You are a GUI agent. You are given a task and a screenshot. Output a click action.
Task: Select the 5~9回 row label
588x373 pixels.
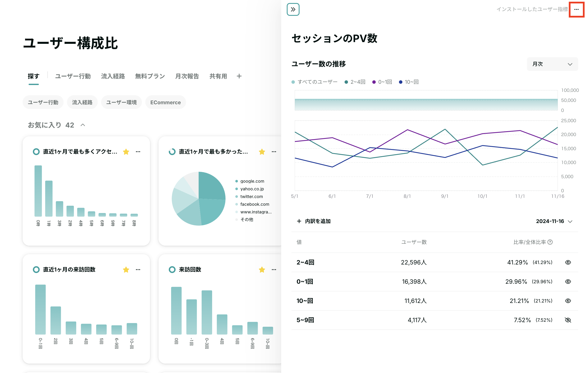pyautogui.click(x=305, y=320)
